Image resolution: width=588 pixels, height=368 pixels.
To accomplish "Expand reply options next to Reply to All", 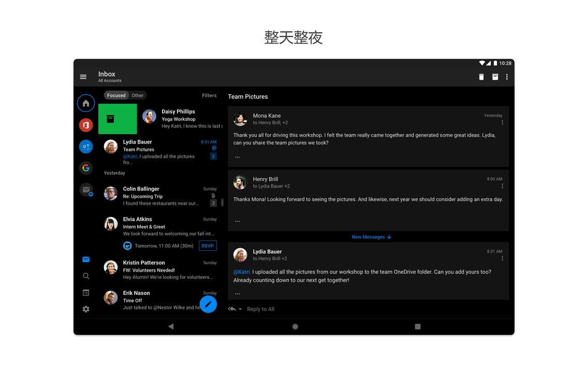I will coord(240,309).
